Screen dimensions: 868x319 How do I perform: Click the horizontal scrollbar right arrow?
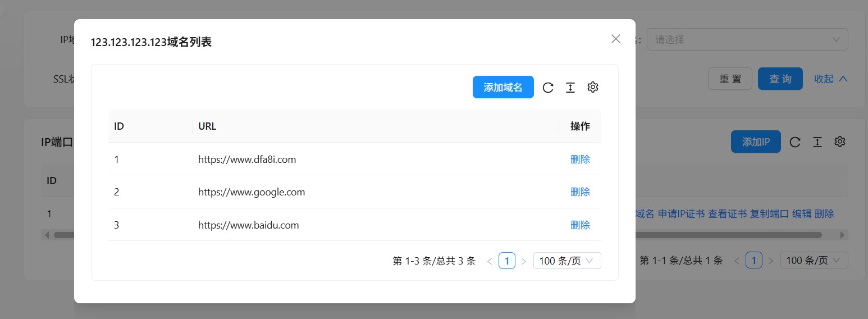[842, 235]
